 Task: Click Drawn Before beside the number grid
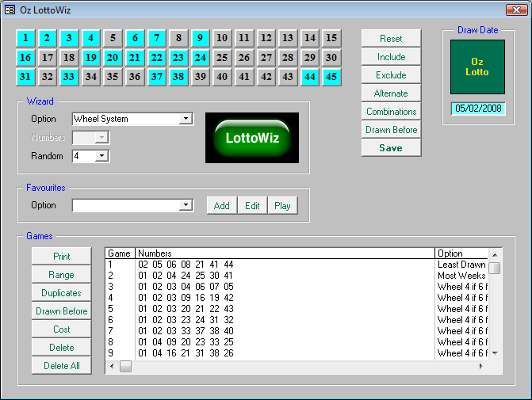pyautogui.click(x=391, y=130)
